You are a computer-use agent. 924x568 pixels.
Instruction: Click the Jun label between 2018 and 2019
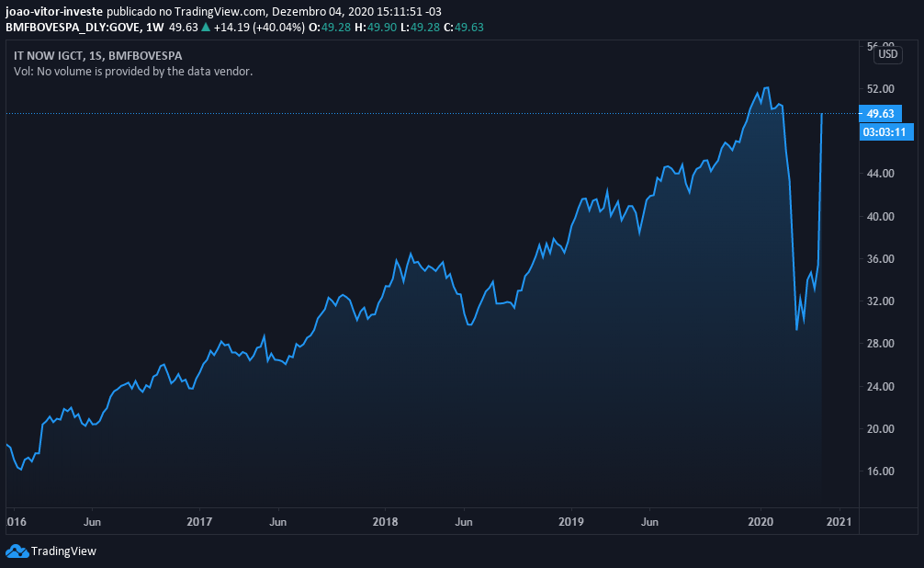(x=464, y=522)
